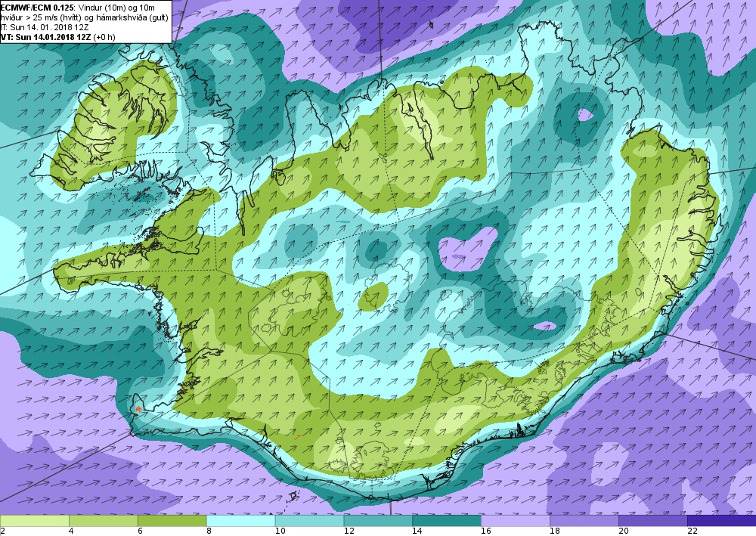
Task: Click the 'VT: Sun 14.01.2018 12Z (+0 h)' line
Action: point(58,36)
